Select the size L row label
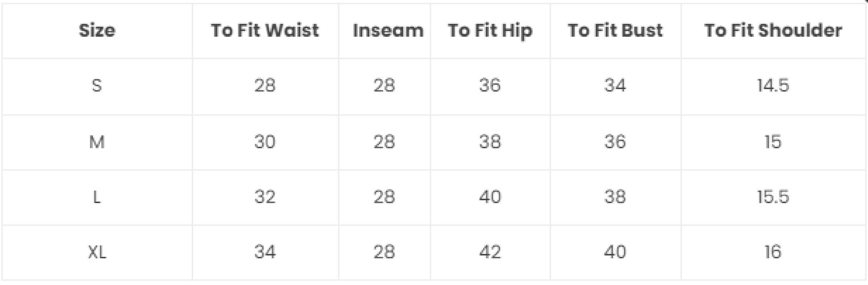 pyautogui.click(x=97, y=197)
